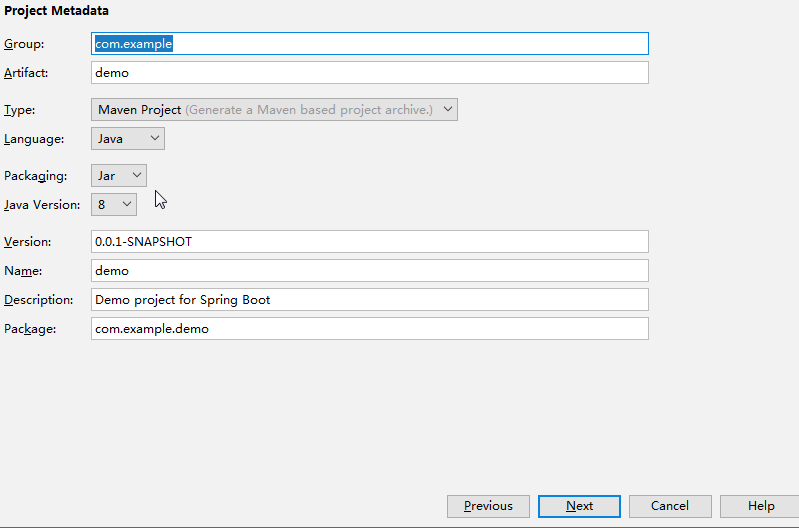Click the Name text field
This screenshot has height=528, width=799.
tap(370, 271)
